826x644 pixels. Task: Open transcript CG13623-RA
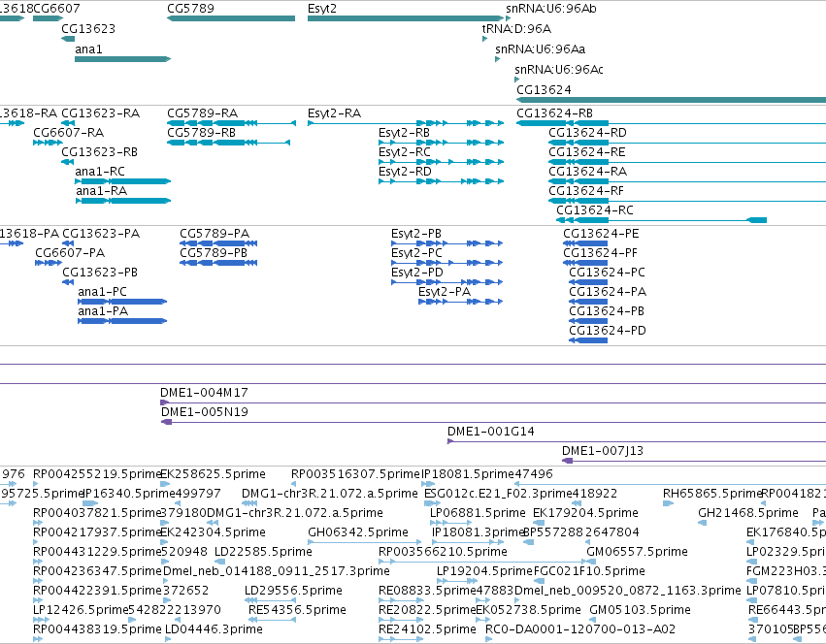click(x=101, y=113)
